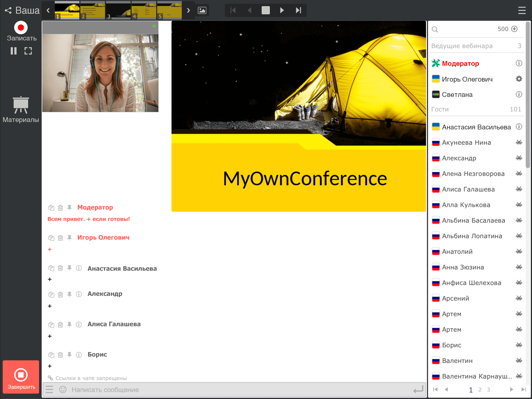Show previous slide thumbnails with the left chevron
Image resolution: width=532 pixels, height=399 pixels.
[48, 10]
